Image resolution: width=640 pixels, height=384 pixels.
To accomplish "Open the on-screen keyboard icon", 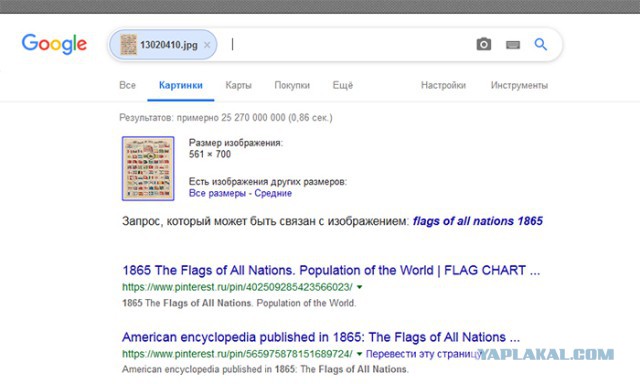I will pyautogui.click(x=513, y=44).
